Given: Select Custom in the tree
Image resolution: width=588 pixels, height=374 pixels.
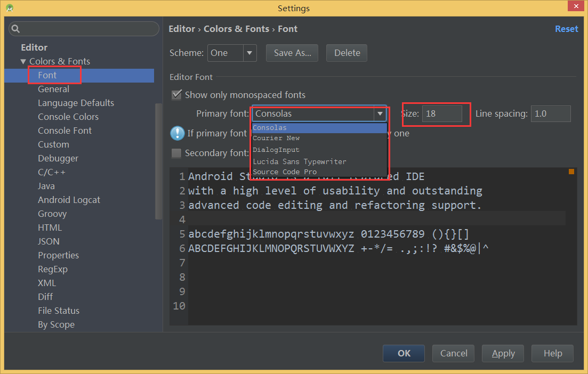Looking at the screenshot, I should pyautogui.click(x=53, y=145).
